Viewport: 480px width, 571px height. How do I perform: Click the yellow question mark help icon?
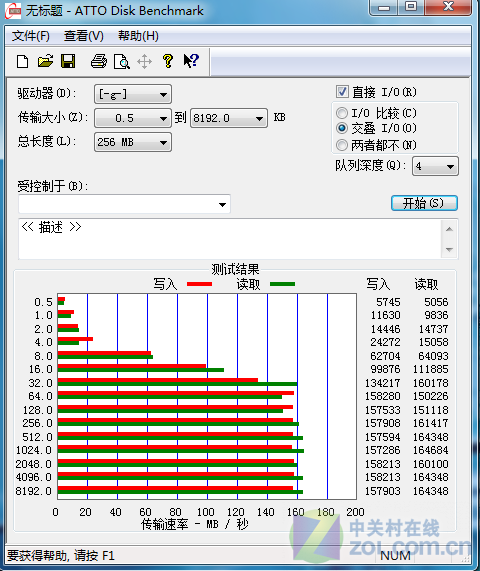click(x=168, y=61)
